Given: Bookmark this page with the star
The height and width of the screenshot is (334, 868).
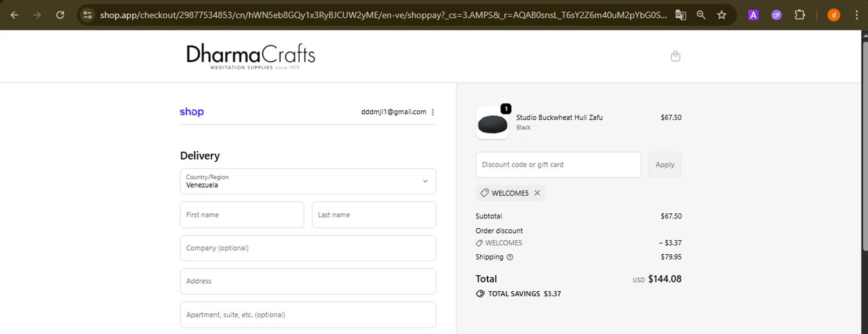Looking at the screenshot, I should [722, 15].
